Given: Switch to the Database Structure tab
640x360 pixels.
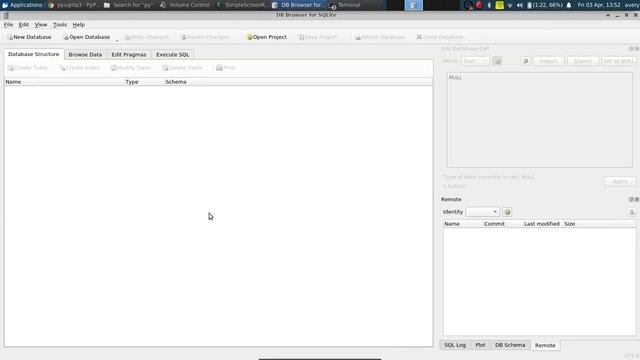Looking at the screenshot, I should (33, 54).
